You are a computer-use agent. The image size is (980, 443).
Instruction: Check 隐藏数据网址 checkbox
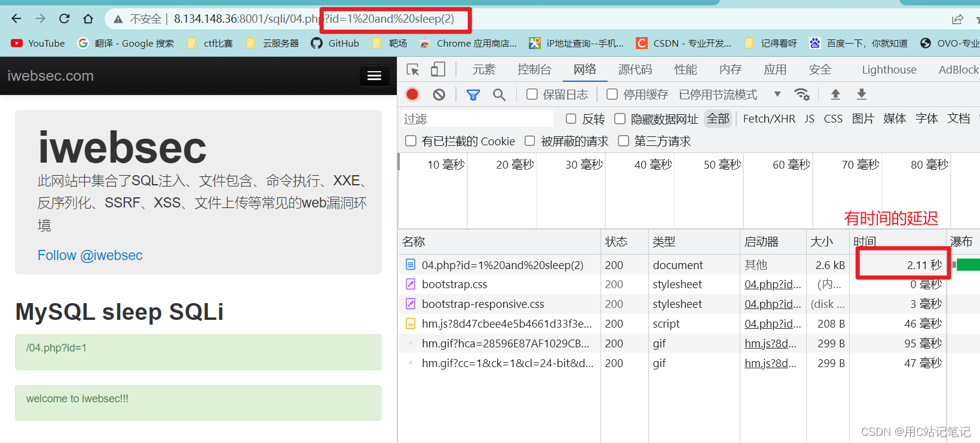click(620, 118)
